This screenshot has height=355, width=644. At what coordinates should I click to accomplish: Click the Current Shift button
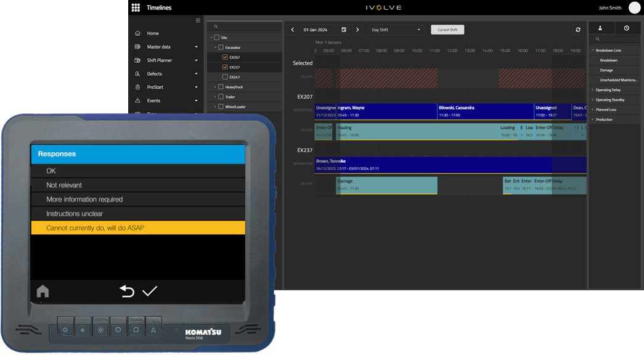click(x=447, y=30)
